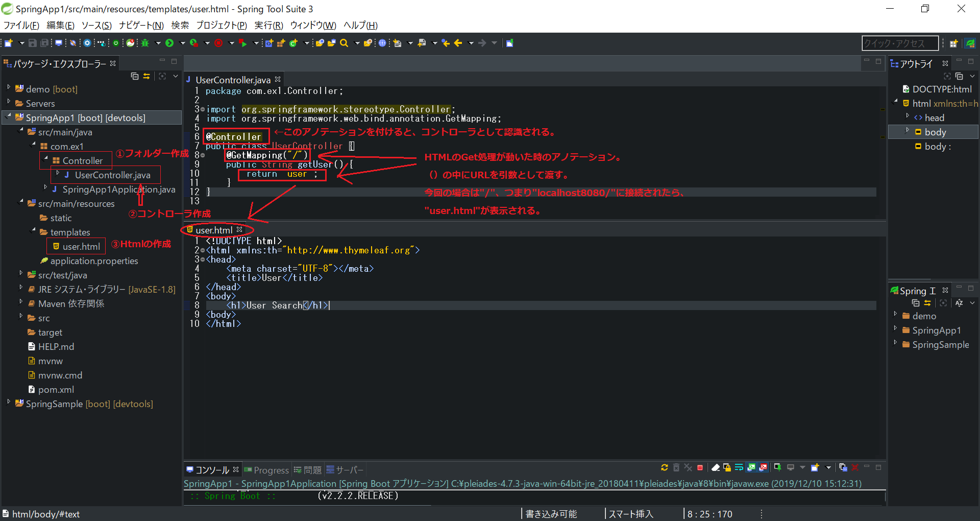Click the External Tools run icon
Image resolution: width=980 pixels, height=521 pixels.
tap(243, 43)
